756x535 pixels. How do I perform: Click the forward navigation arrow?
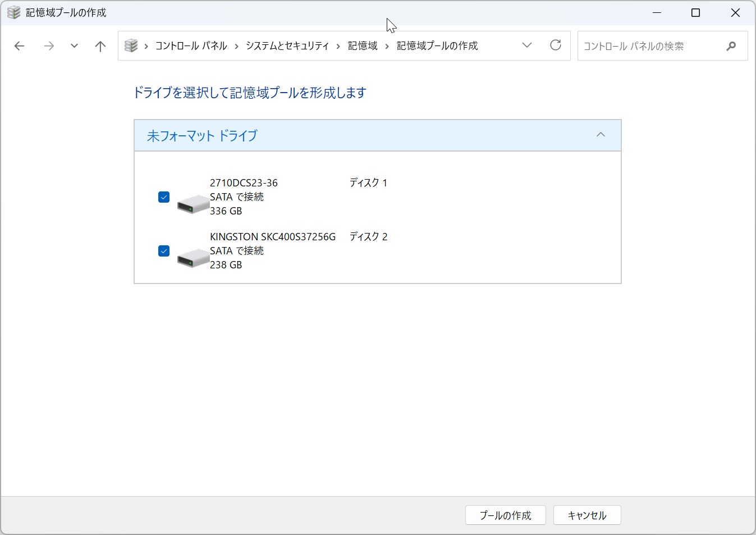click(x=49, y=46)
